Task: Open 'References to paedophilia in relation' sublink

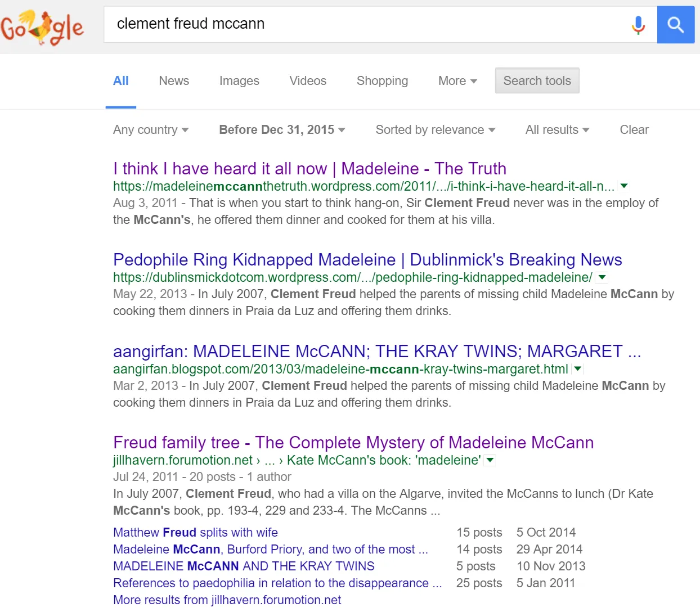Action: point(277,583)
